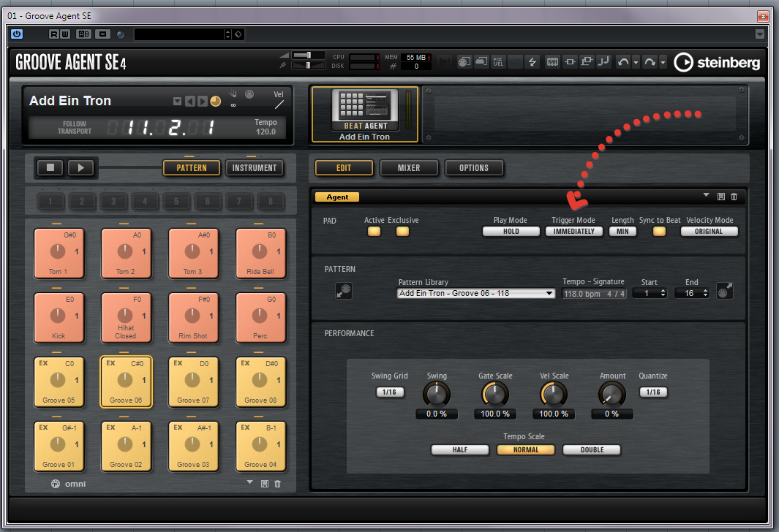Click the MIDI reset lightning icon
The width and height of the screenshot is (779, 532).
[x=532, y=62]
